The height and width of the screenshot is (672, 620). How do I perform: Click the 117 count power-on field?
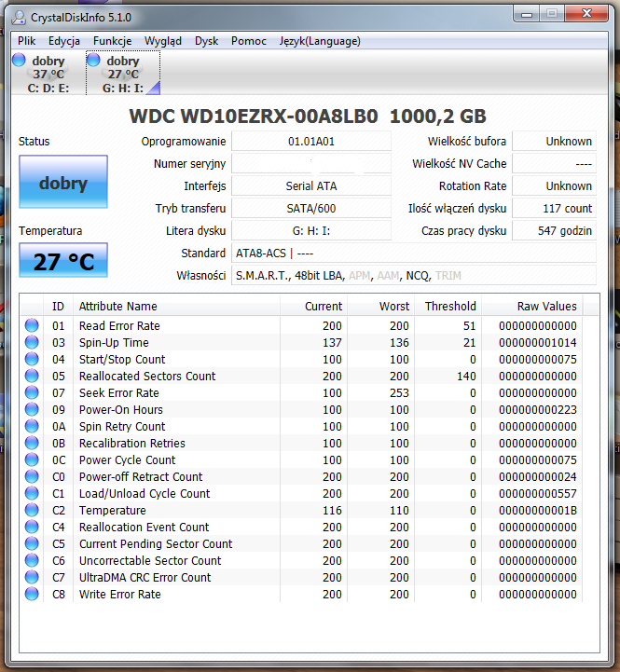pos(555,208)
